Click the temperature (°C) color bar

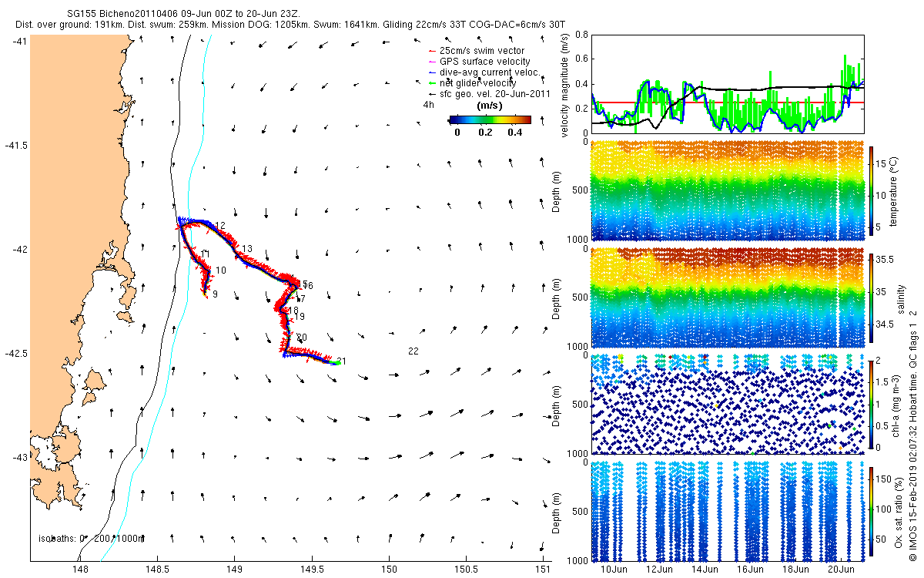[872, 191]
